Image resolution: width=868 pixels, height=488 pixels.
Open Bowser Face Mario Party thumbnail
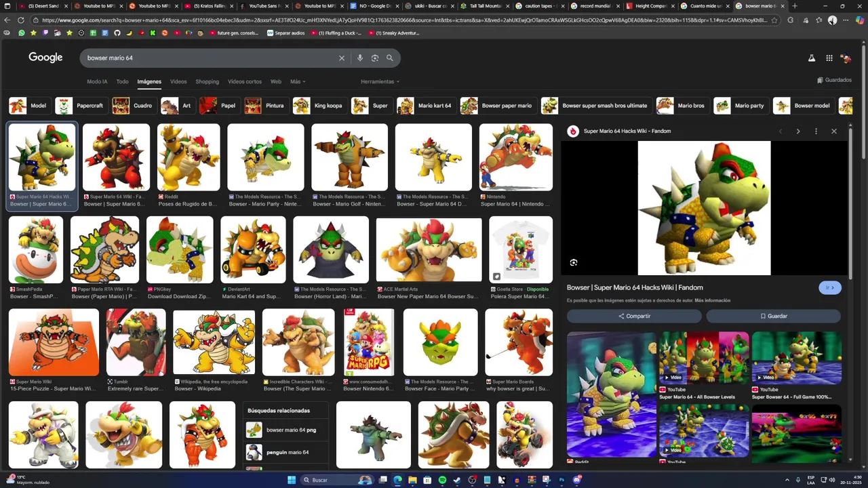441,342
